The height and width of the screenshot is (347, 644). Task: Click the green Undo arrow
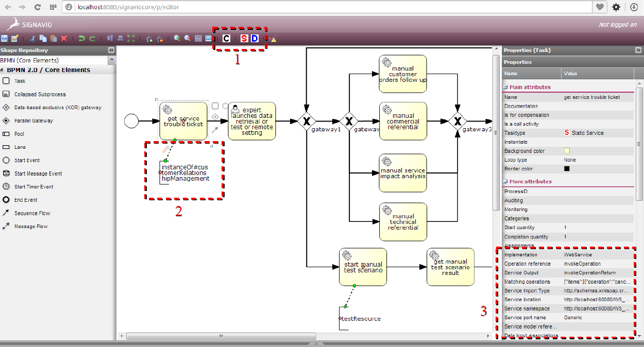click(81, 39)
